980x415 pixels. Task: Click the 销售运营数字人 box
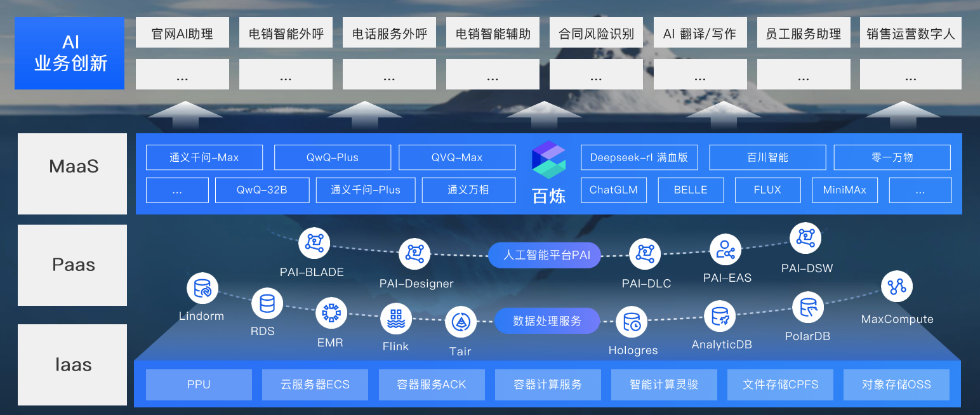[x=911, y=33]
